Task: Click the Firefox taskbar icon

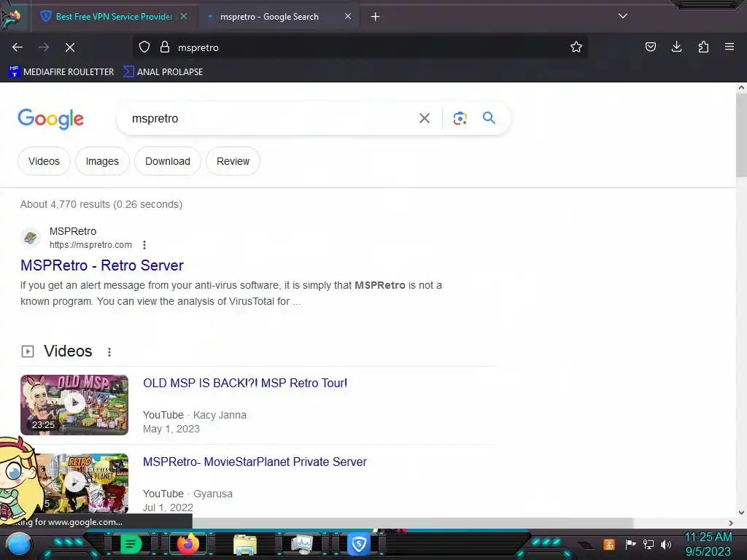Action: click(x=187, y=544)
